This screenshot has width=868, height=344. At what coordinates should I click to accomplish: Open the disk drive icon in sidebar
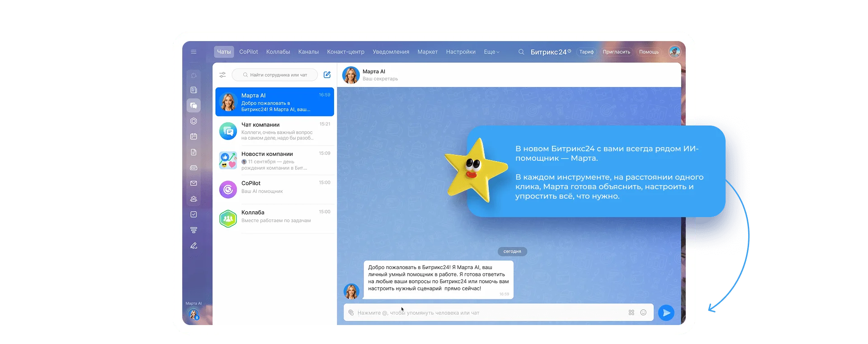pyautogui.click(x=193, y=168)
